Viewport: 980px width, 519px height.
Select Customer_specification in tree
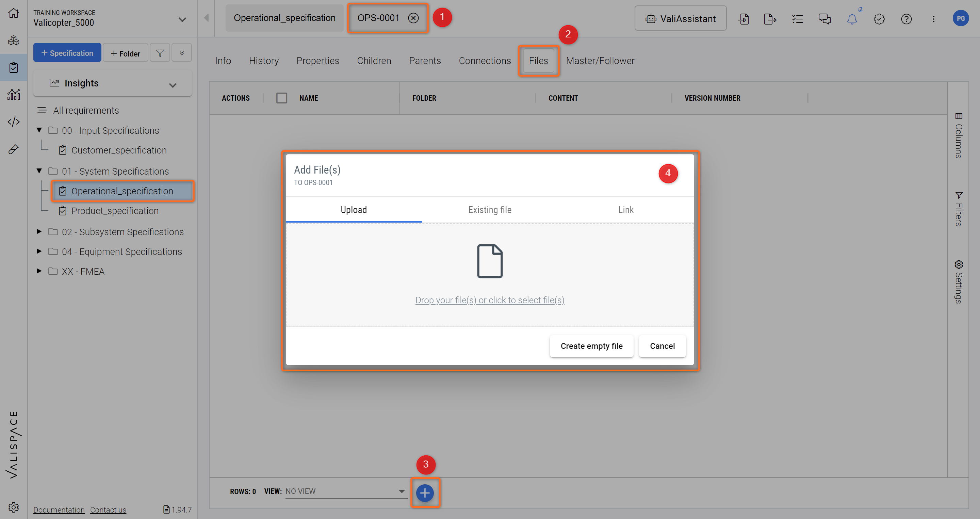point(119,150)
